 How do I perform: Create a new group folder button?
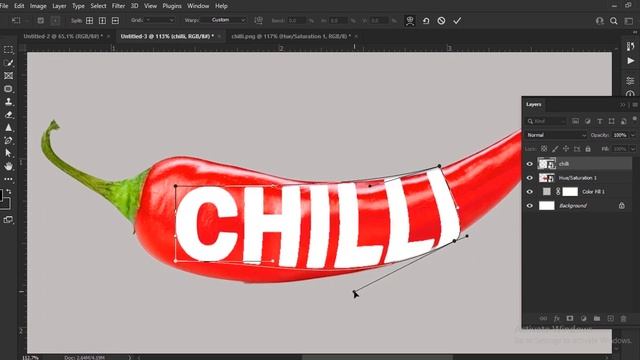597,318
